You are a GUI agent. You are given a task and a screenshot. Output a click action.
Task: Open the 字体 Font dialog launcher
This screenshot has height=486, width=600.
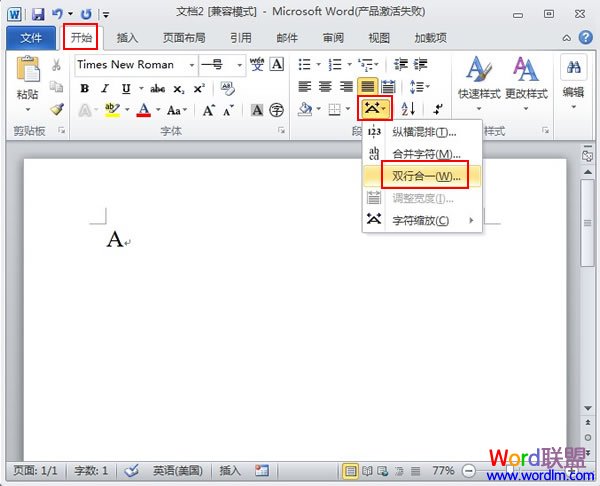click(x=281, y=131)
